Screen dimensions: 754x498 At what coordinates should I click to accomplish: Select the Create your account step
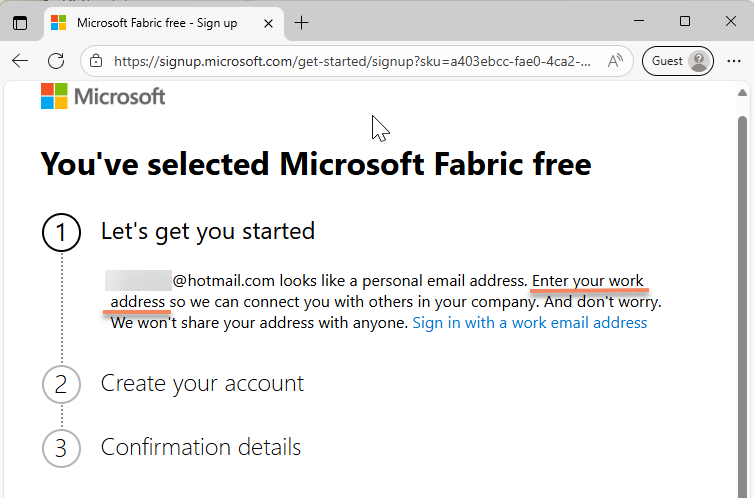[x=202, y=383]
